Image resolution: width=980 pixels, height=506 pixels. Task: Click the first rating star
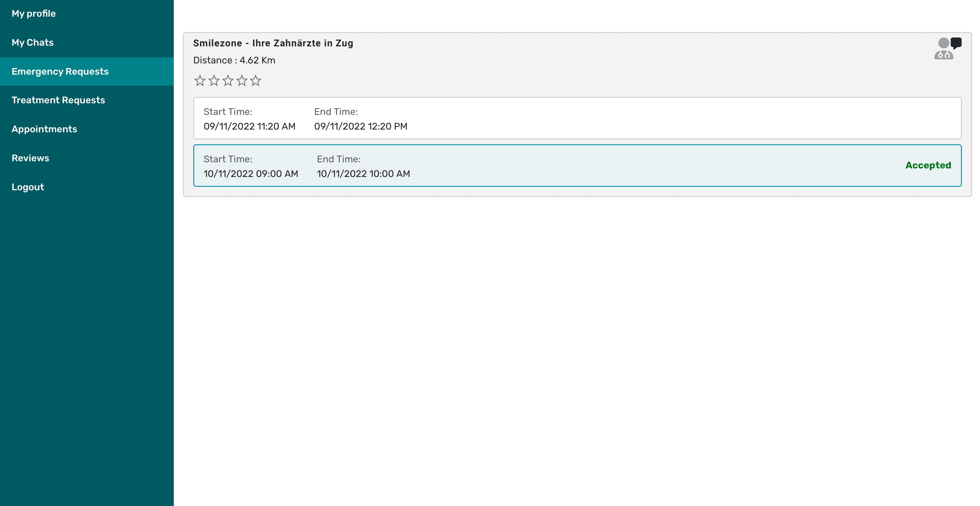coord(200,81)
